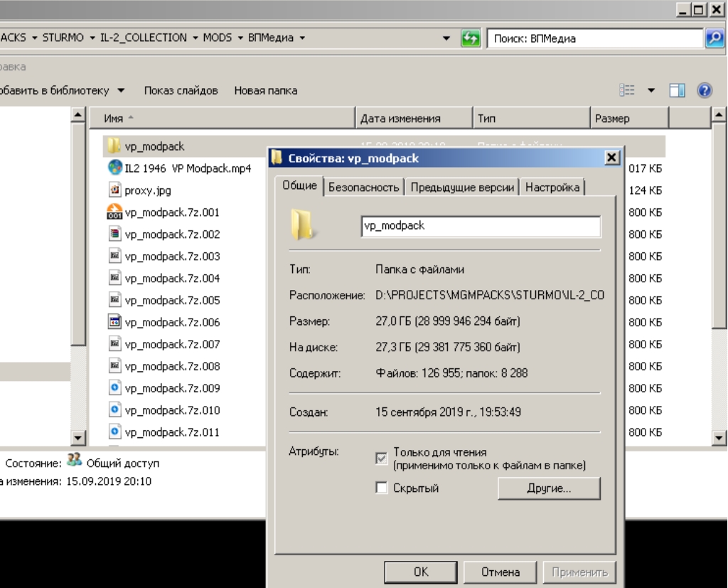Viewport: 728px width, 588px height.
Task: Click the search magnifier icon
Action: [x=714, y=38]
